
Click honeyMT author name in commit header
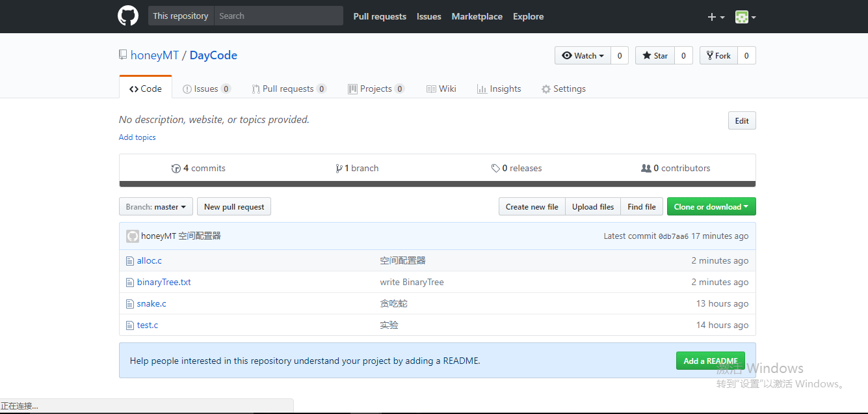(159, 236)
